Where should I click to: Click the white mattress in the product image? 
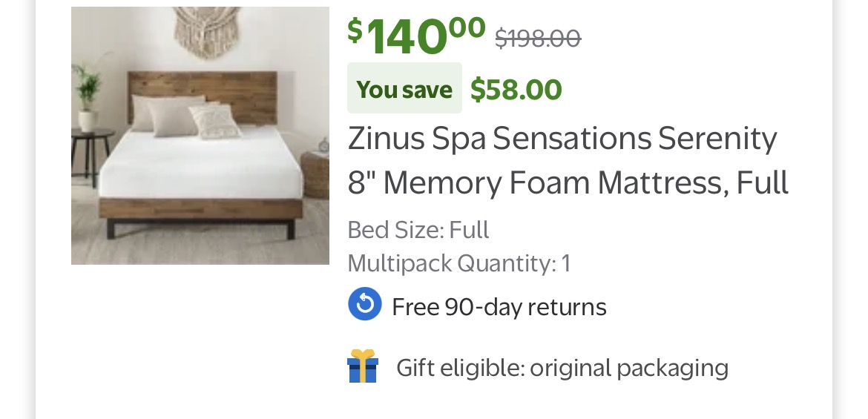click(x=200, y=167)
